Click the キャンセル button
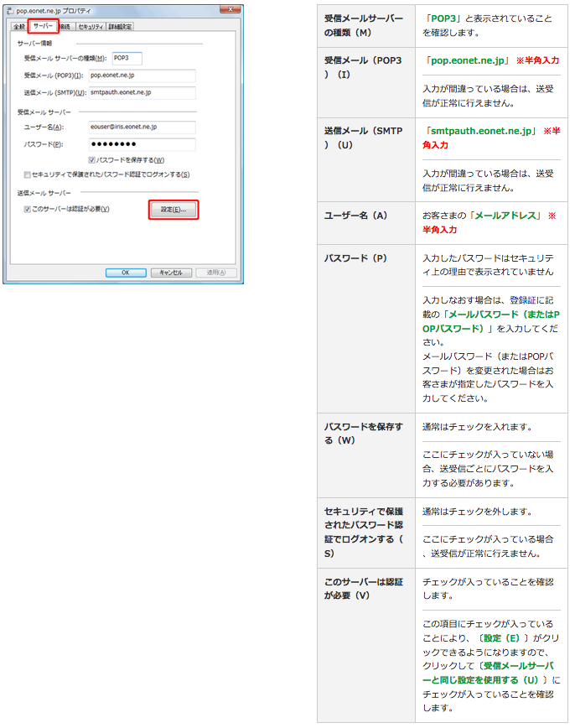The height and width of the screenshot is (728, 575). click(x=171, y=273)
